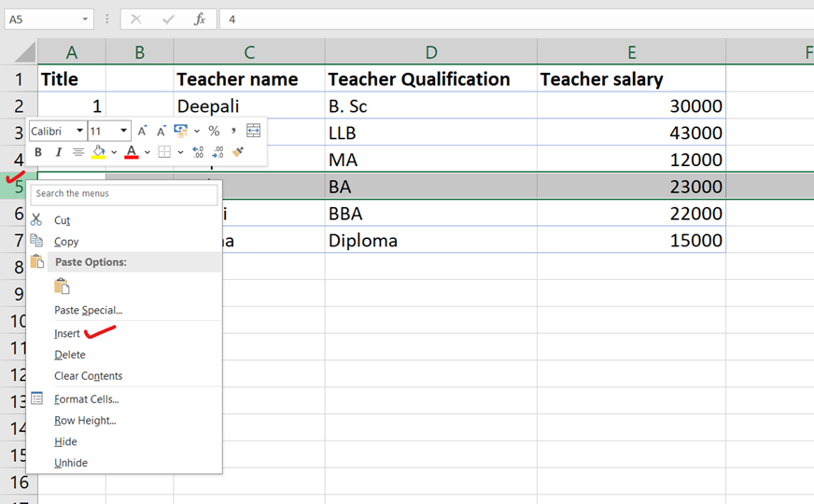Toggle Italic formatting in mini toolbar
The image size is (814, 504).
point(58,152)
